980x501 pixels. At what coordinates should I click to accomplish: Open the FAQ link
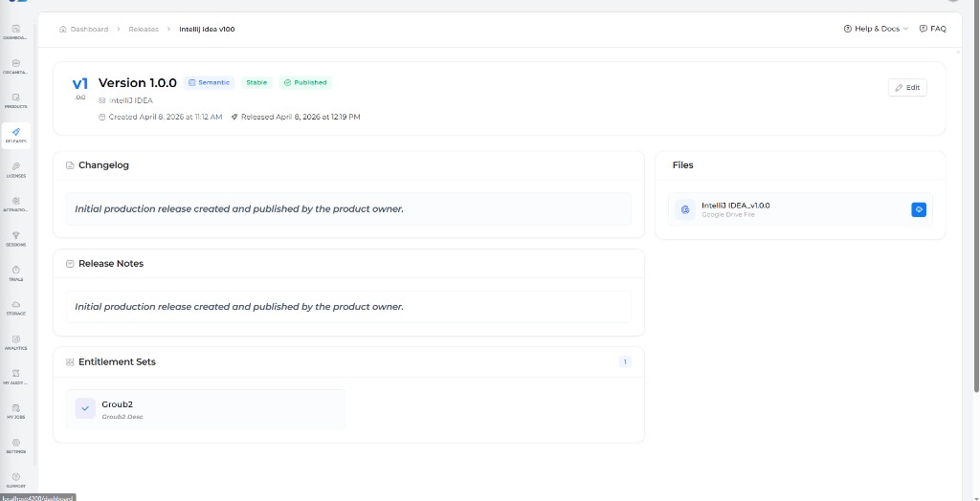(932, 29)
